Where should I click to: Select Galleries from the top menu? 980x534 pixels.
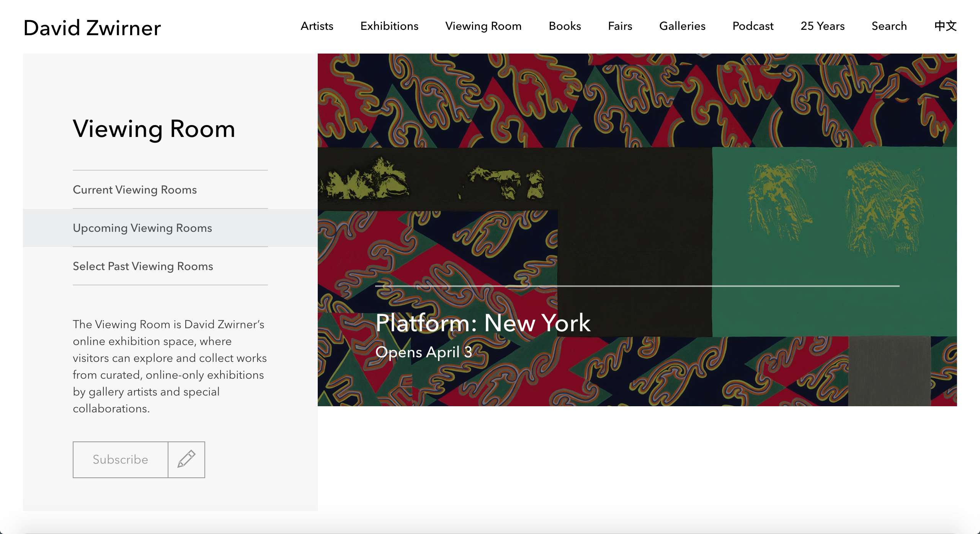click(x=682, y=26)
